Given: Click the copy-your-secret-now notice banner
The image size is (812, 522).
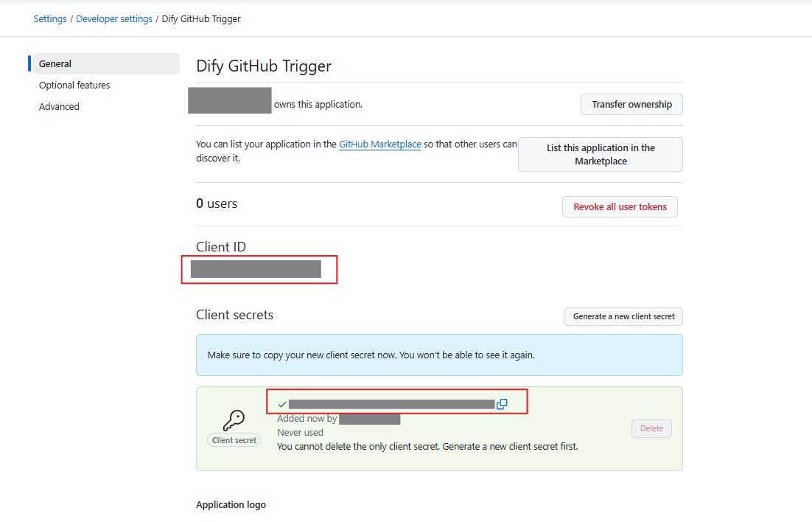Looking at the screenshot, I should point(439,355).
